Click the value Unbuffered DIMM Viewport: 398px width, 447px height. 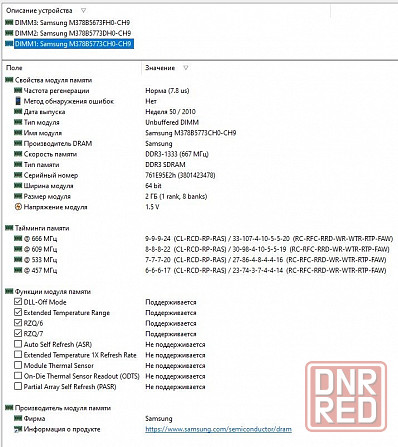[172, 122]
